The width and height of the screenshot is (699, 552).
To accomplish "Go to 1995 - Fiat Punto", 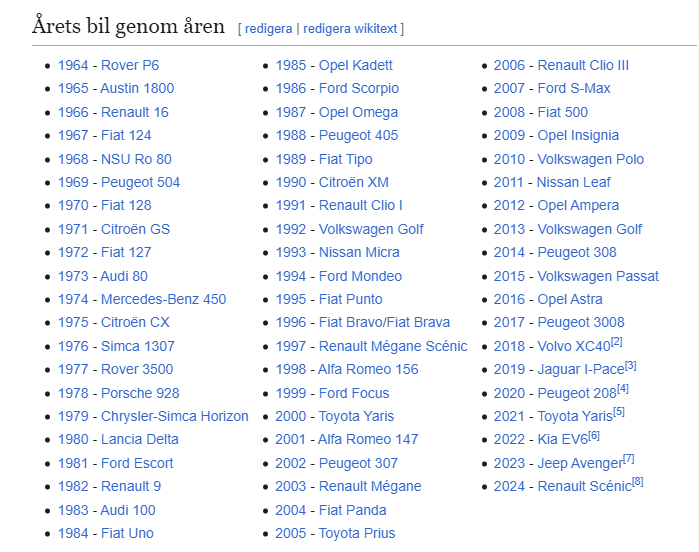I will pos(329,299).
